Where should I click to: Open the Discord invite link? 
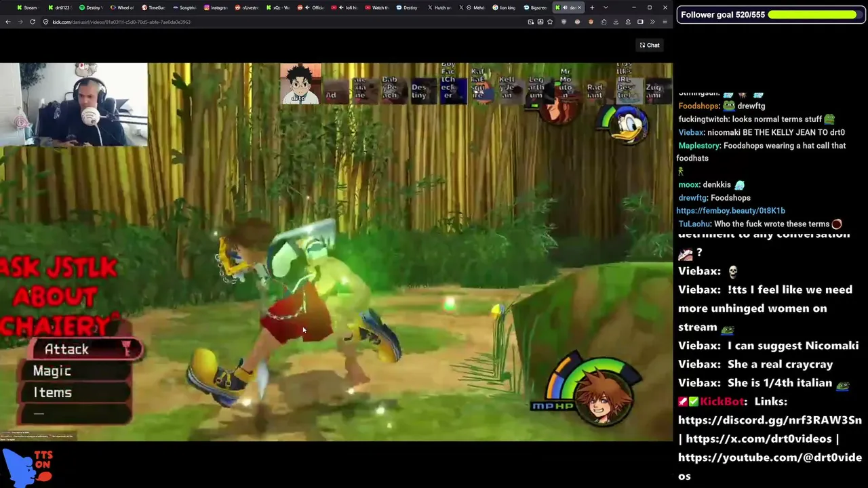[x=770, y=420]
